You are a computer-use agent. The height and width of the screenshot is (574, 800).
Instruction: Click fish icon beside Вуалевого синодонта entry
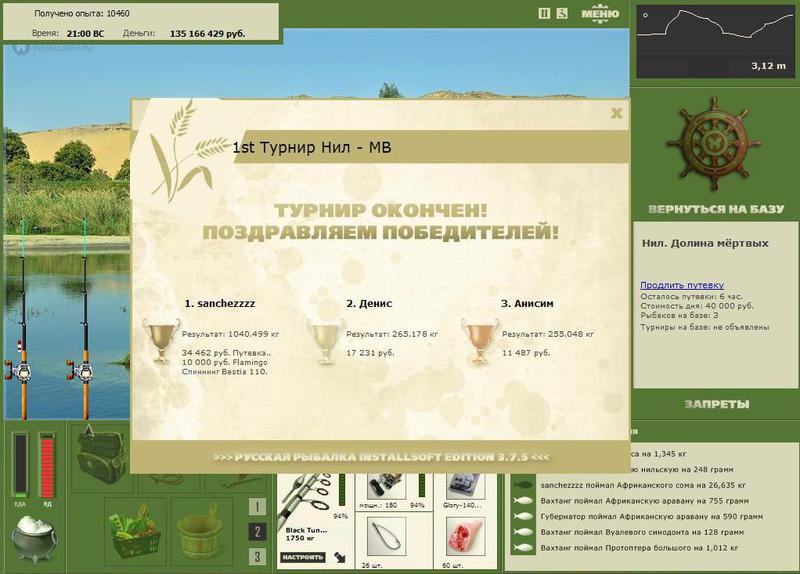pos(523,533)
